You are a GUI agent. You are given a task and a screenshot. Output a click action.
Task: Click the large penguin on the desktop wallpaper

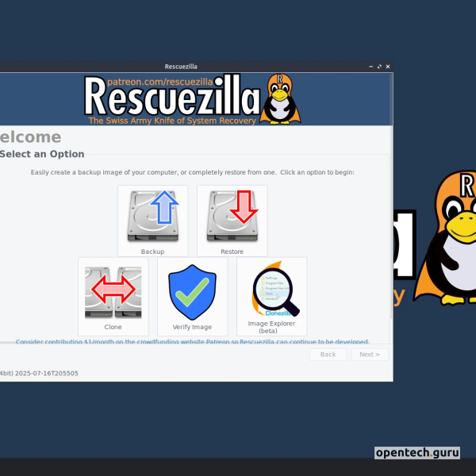tap(446, 238)
